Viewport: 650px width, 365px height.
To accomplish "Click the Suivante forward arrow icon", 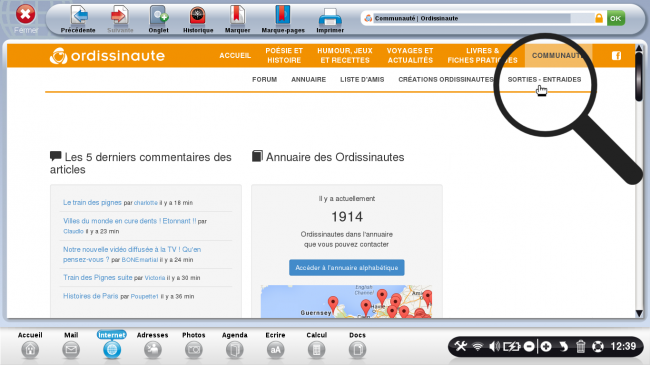I will pos(120,16).
